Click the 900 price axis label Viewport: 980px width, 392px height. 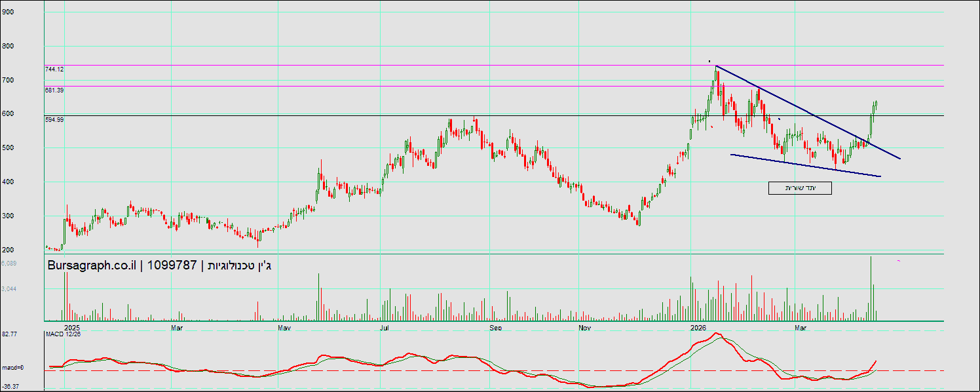coord(8,12)
